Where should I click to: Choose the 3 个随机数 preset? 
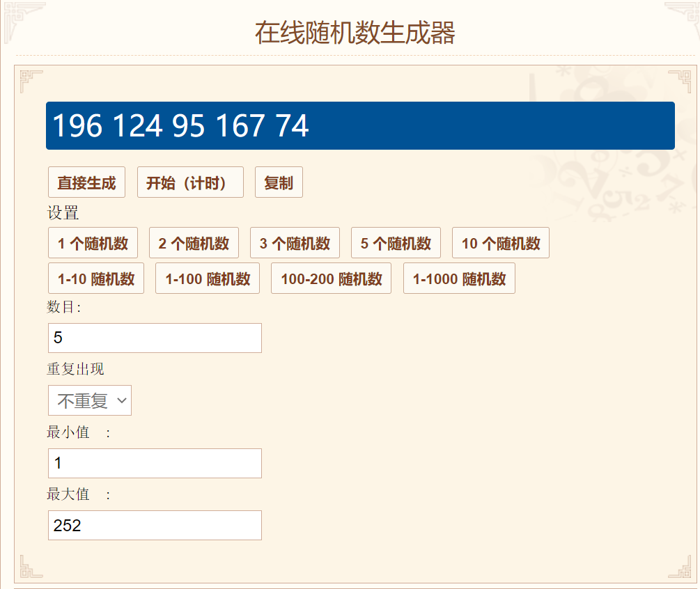295,243
